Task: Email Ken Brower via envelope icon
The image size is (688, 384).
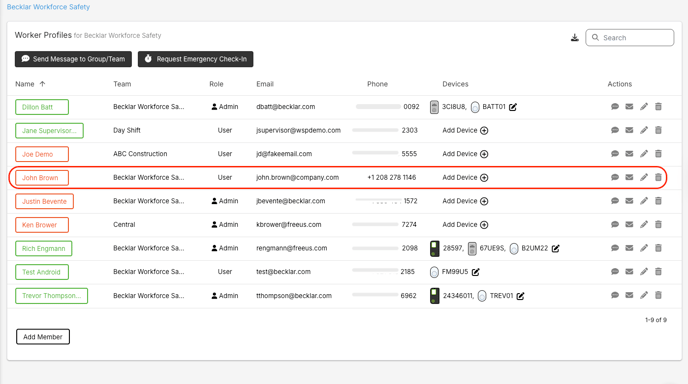Action: click(629, 225)
